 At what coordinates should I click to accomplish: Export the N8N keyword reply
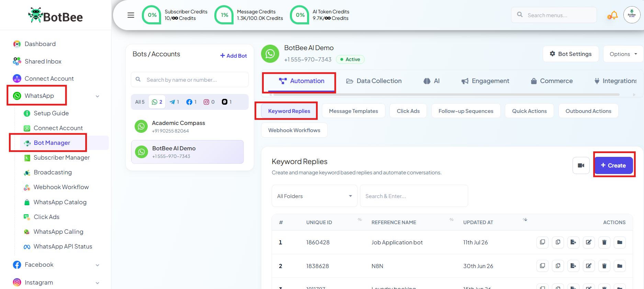573,266
